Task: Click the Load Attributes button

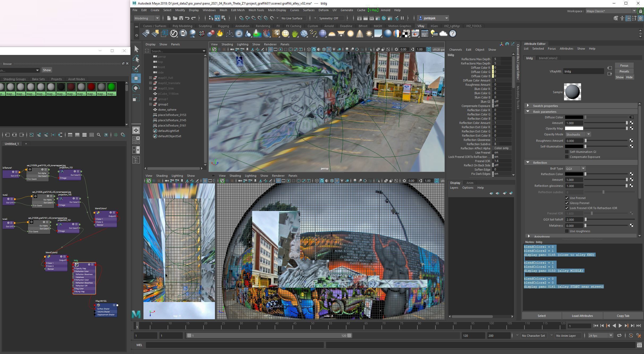Action: [x=582, y=316]
